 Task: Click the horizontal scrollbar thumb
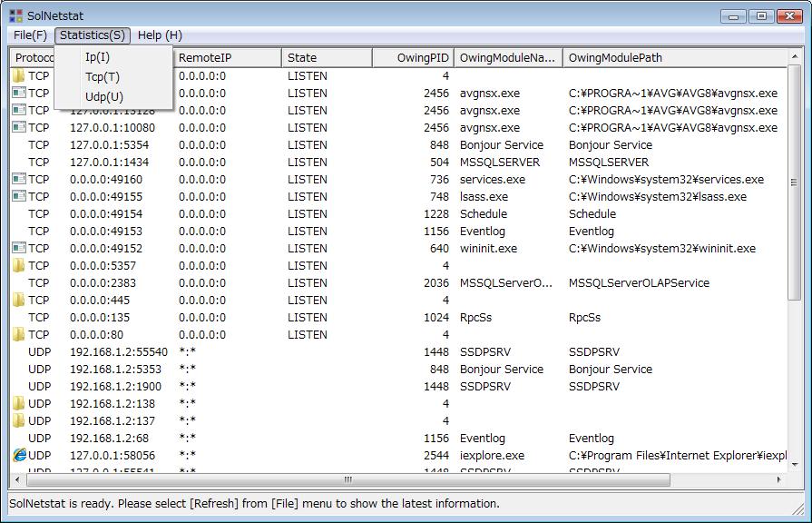point(348,479)
